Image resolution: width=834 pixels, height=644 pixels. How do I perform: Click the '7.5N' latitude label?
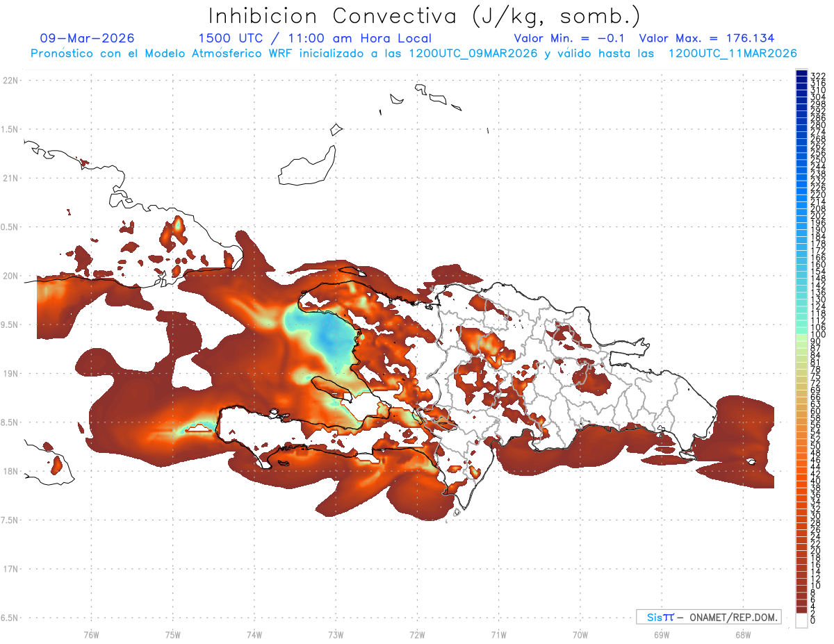point(10,520)
